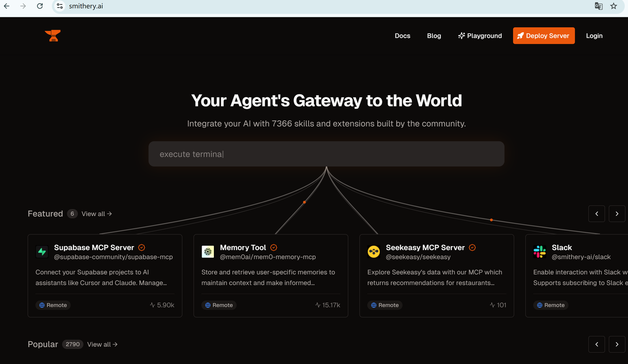628x364 pixels.
Task: Open the Memory Tool title
Action: pos(243,248)
